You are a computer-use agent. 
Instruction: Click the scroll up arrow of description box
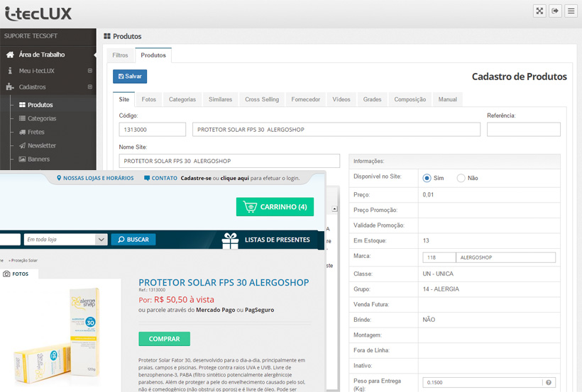tap(334, 209)
